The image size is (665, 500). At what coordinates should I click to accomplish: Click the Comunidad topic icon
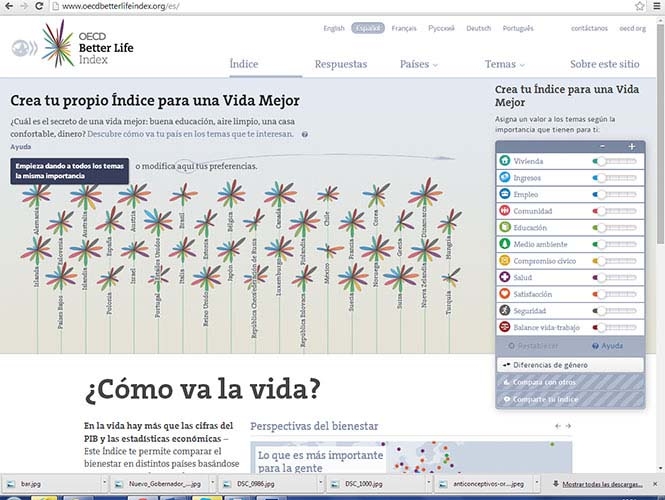(504, 210)
